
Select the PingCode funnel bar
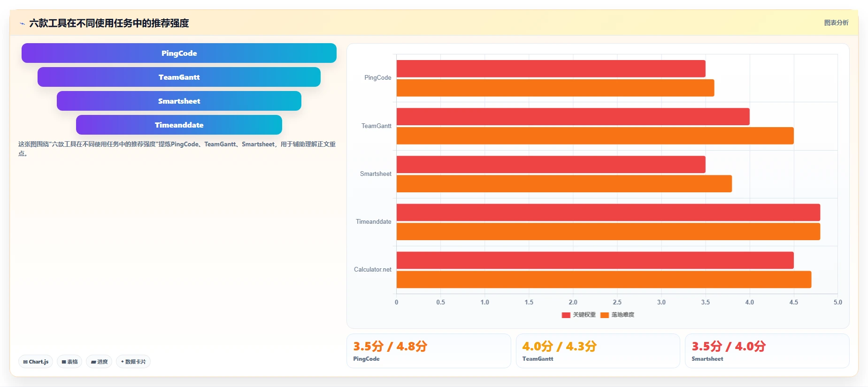179,53
